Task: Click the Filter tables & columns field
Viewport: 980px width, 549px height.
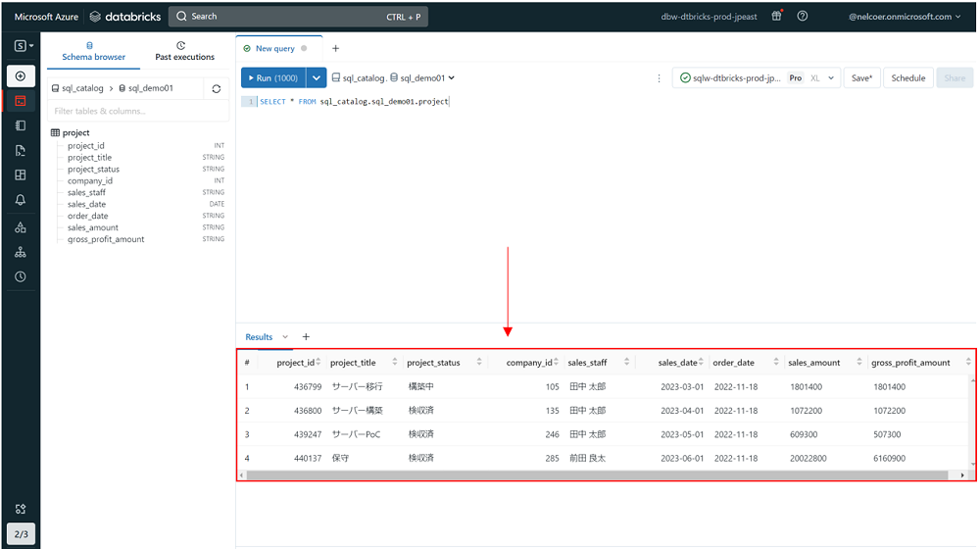Action: pos(138,111)
